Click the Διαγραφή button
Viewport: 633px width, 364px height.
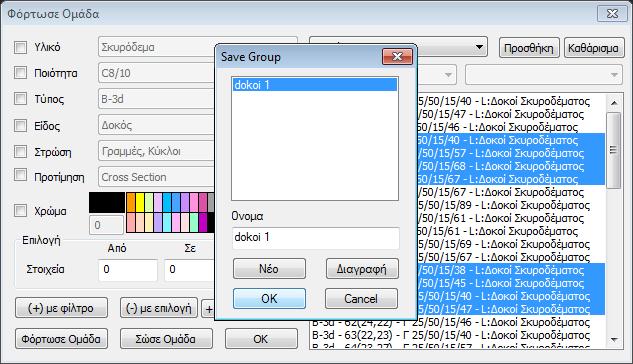pyautogui.click(x=362, y=269)
